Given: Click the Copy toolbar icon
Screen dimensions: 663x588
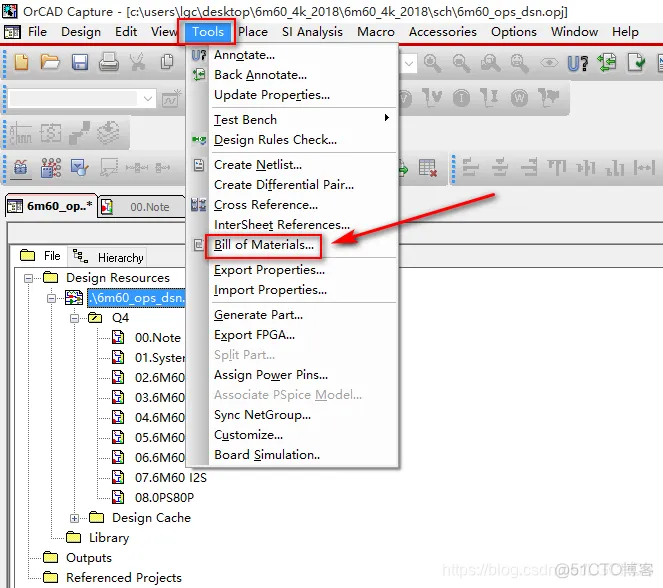Looking at the screenshot, I should [167, 63].
